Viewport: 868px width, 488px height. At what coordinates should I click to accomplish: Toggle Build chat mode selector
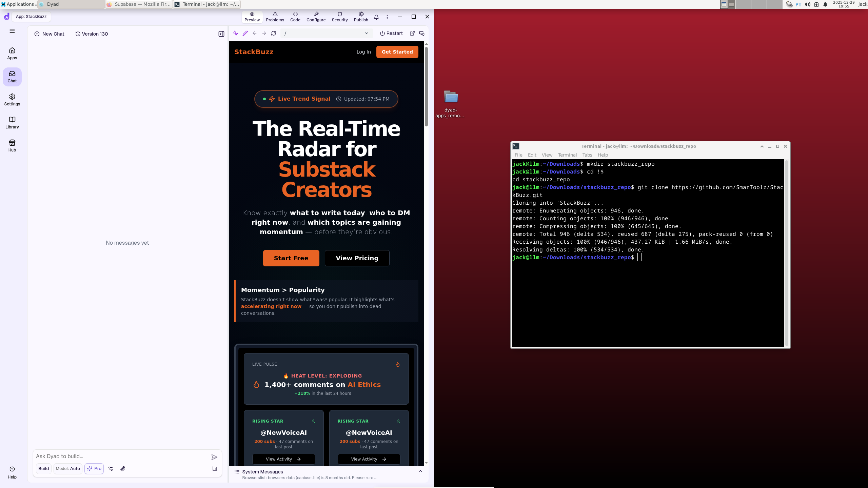[x=44, y=469]
